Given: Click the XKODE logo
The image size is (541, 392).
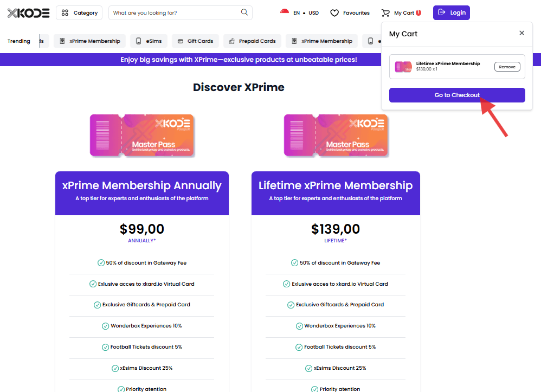Looking at the screenshot, I should tap(28, 13).
